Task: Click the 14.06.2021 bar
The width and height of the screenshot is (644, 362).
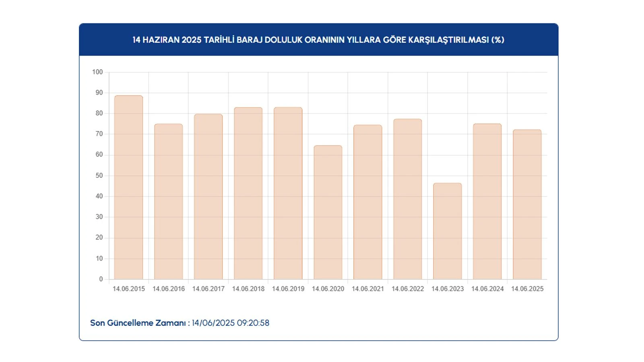Action: 367,202
